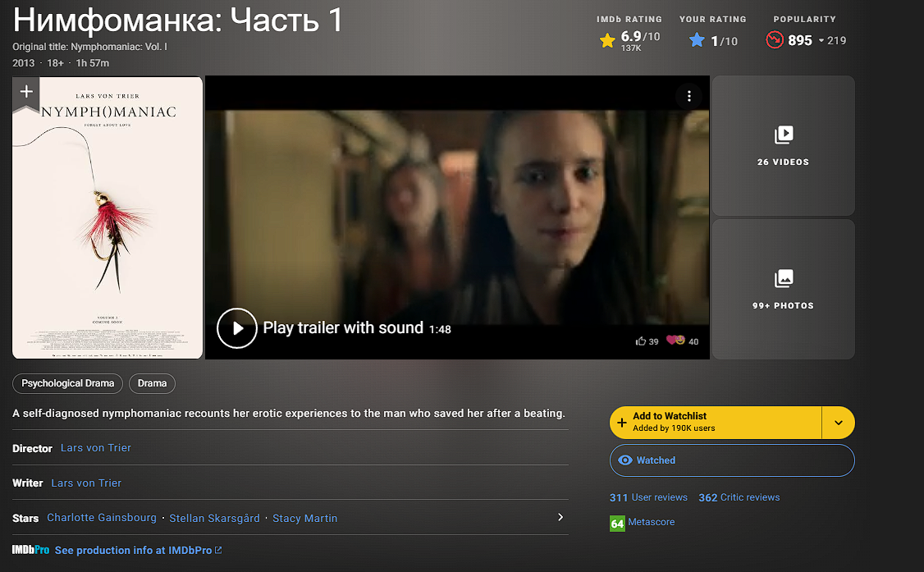Open the 99+ Photos gallery
This screenshot has width=924, height=572.
[783, 289]
